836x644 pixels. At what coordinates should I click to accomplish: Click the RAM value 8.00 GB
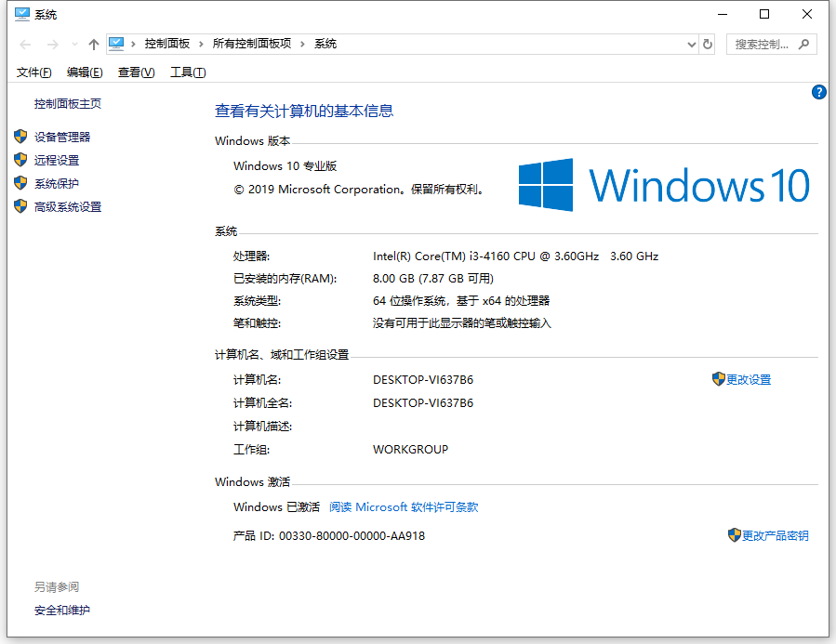pos(433,279)
